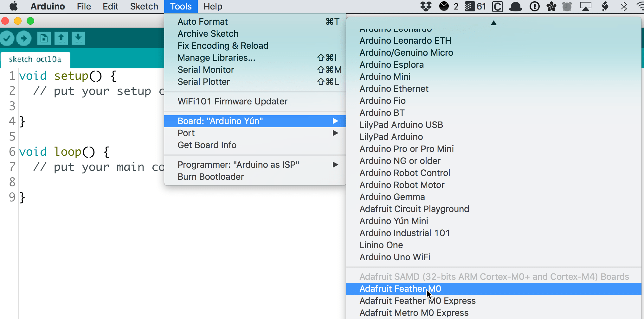This screenshot has width=644, height=319.
Task: Click the alarm clock status icon
Action: tap(567, 6)
